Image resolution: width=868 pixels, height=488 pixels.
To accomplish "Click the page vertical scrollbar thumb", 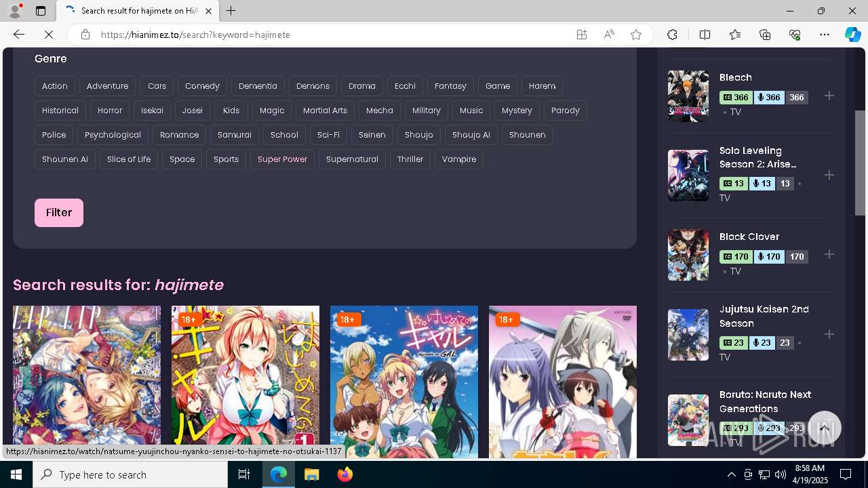I will 860,163.
